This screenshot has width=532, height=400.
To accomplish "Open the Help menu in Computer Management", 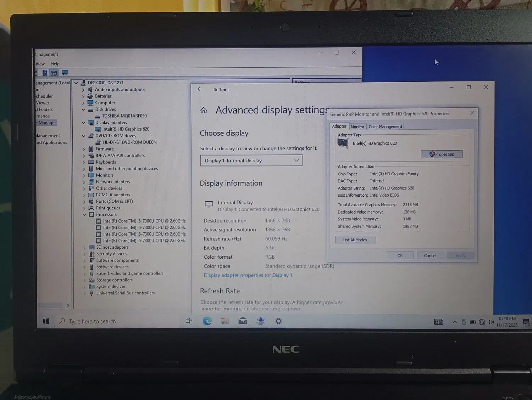I will 55,64.
